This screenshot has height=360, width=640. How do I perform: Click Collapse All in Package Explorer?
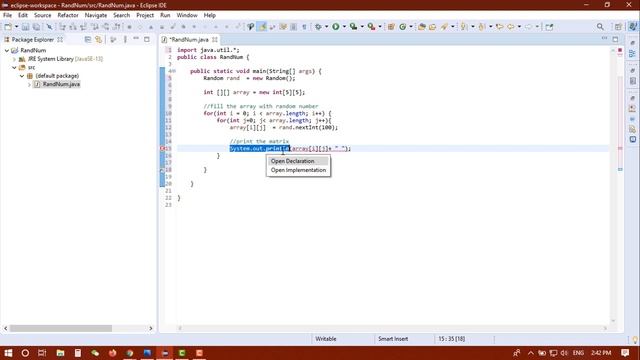click(x=88, y=39)
